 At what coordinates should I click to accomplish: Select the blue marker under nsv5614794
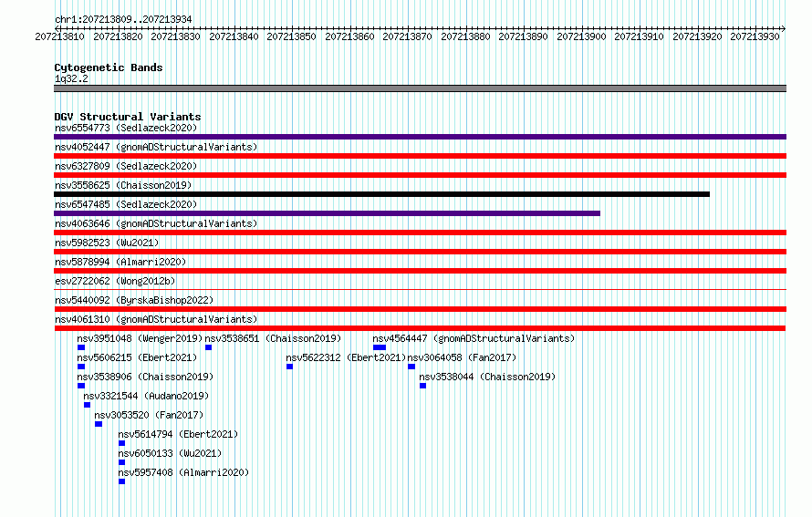pyautogui.click(x=121, y=443)
